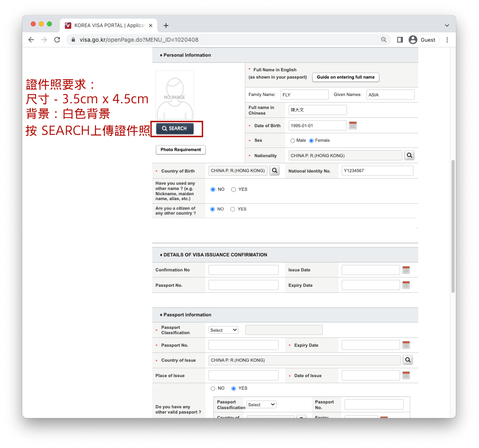Click SEARCH to upload photo

point(175,128)
